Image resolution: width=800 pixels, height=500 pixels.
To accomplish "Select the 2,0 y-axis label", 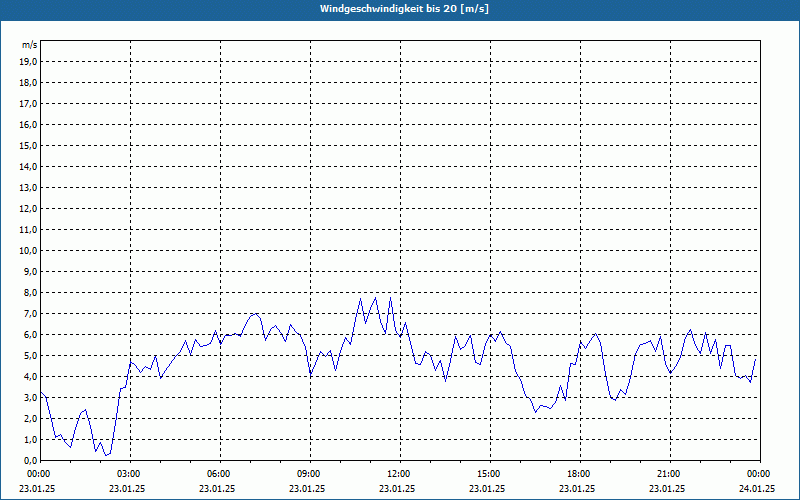I will 30,418.
